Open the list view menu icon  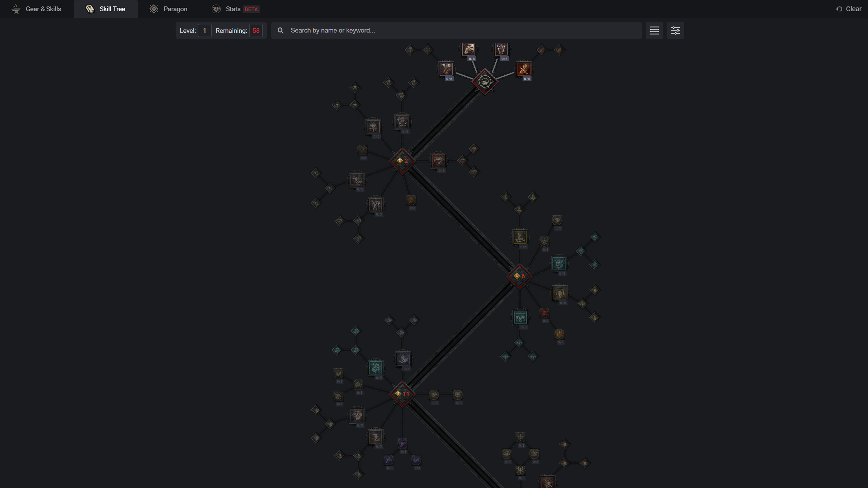click(x=654, y=30)
